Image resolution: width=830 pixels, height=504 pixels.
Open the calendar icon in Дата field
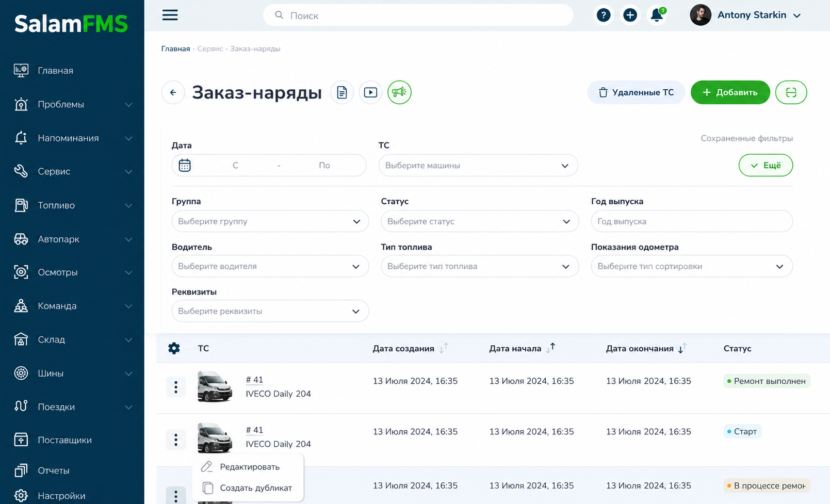pyautogui.click(x=185, y=165)
